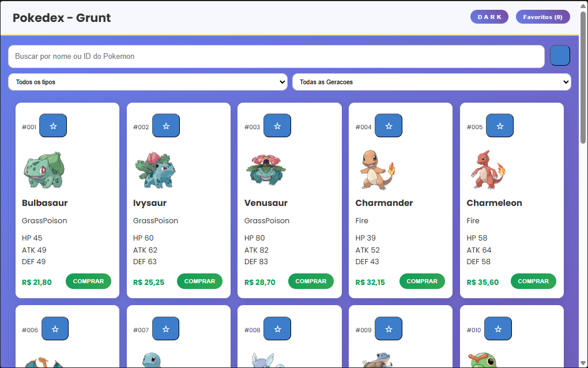Click Charmeleon's star icon
The width and height of the screenshot is (588, 368).
point(499,125)
